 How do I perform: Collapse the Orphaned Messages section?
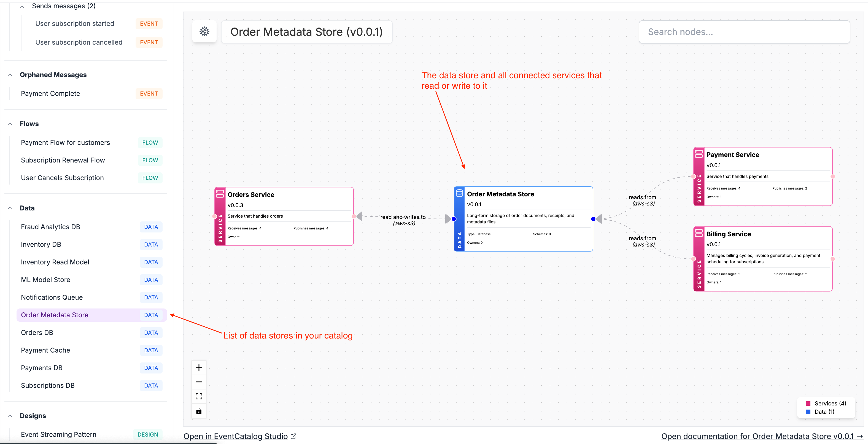click(10, 75)
